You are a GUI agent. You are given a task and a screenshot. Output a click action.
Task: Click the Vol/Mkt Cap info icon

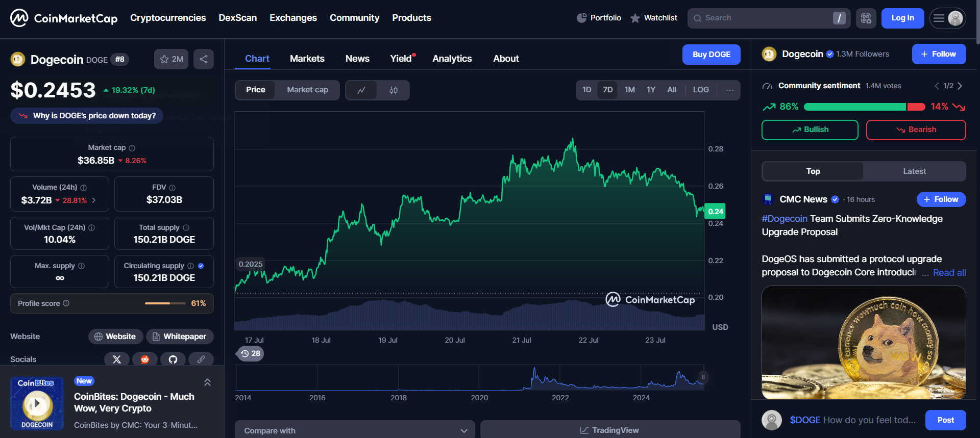(91, 227)
